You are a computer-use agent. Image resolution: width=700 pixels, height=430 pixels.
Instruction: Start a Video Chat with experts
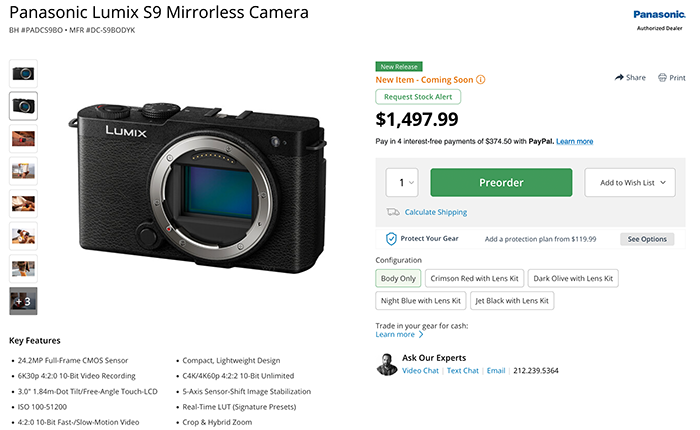pyautogui.click(x=421, y=371)
